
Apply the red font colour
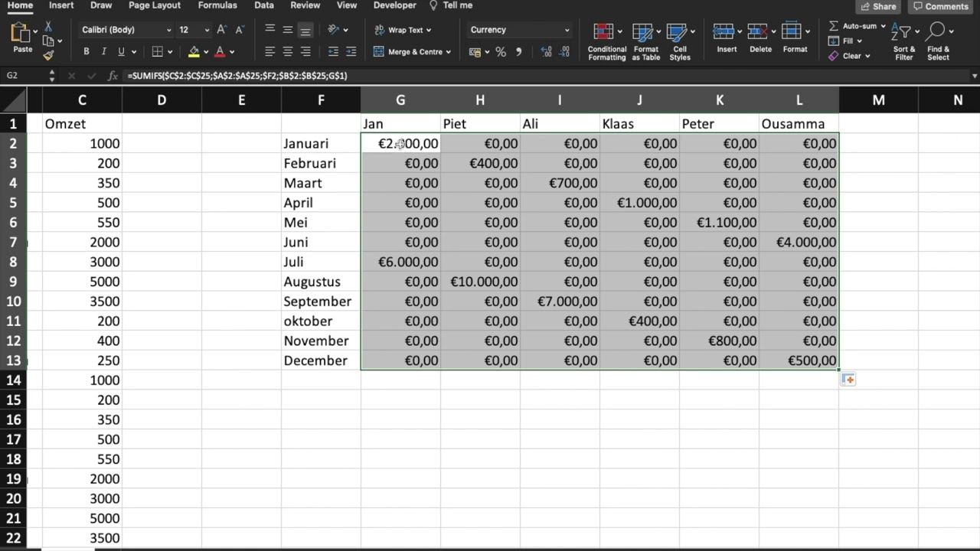click(x=220, y=52)
